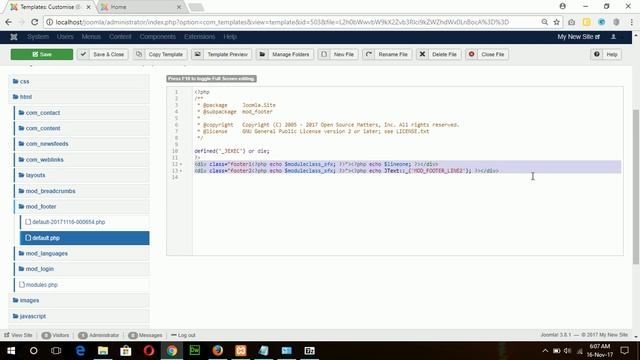640x360 pixels.
Task: Expand the mod_languages folder
Action: (x=82, y=253)
